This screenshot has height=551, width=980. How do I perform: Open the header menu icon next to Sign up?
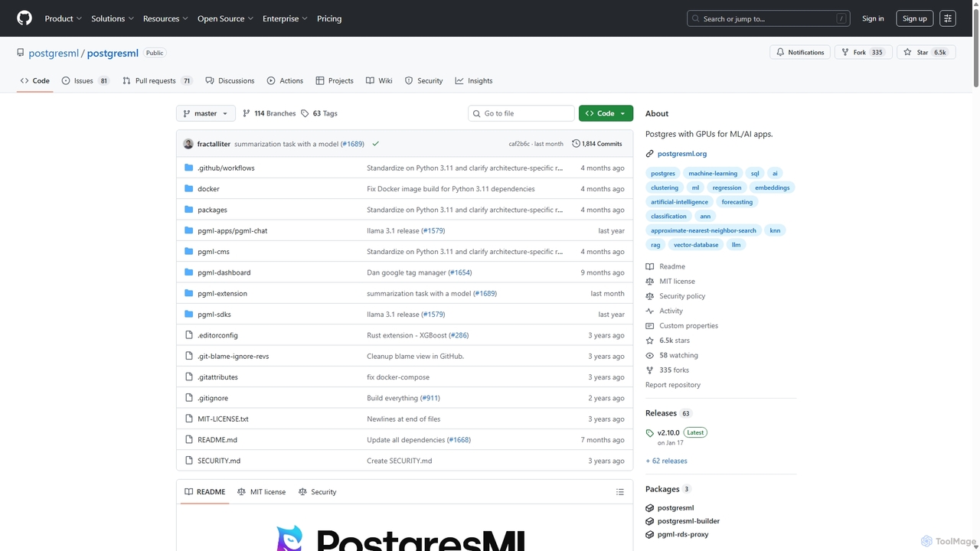[948, 18]
